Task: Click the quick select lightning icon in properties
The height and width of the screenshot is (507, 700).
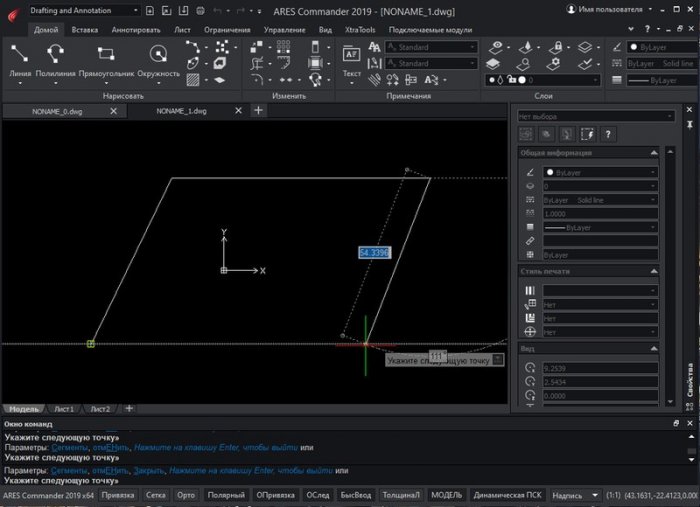Action: click(x=587, y=133)
